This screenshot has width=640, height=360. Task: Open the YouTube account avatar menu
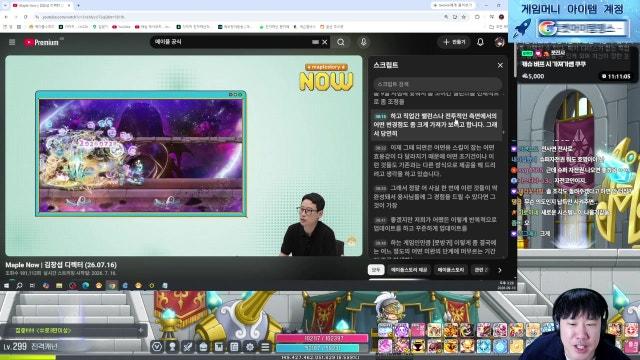(500, 42)
